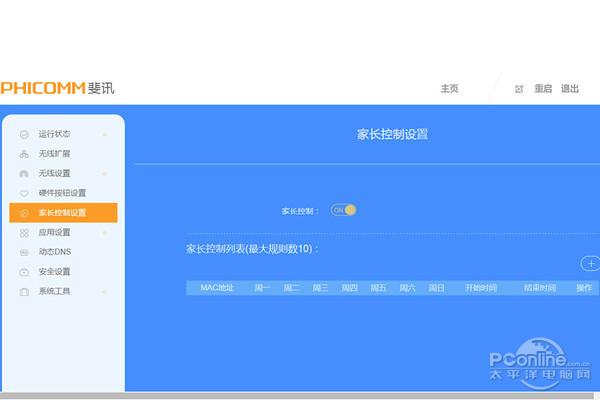The width and height of the screenshot is (600, 400).
Task: Click the application settings grid icon
Action: point(24,233)
